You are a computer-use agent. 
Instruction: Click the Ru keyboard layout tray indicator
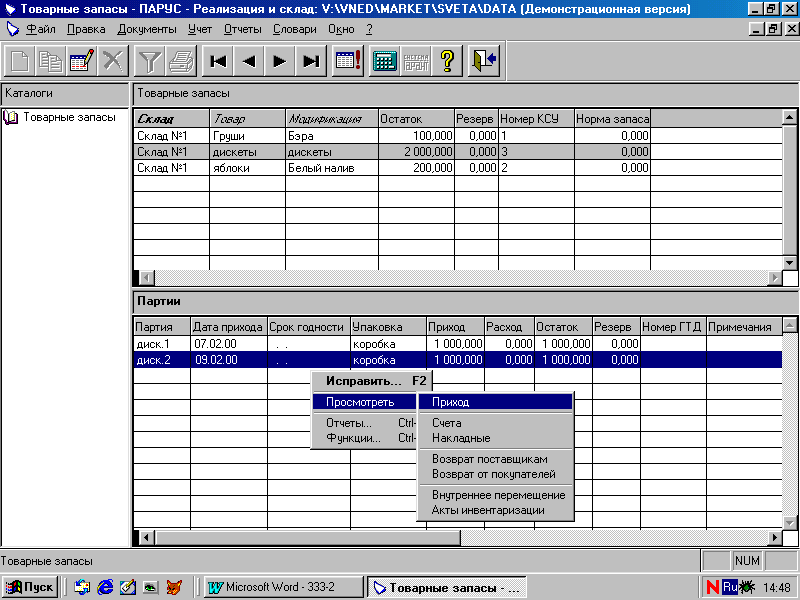730,587
